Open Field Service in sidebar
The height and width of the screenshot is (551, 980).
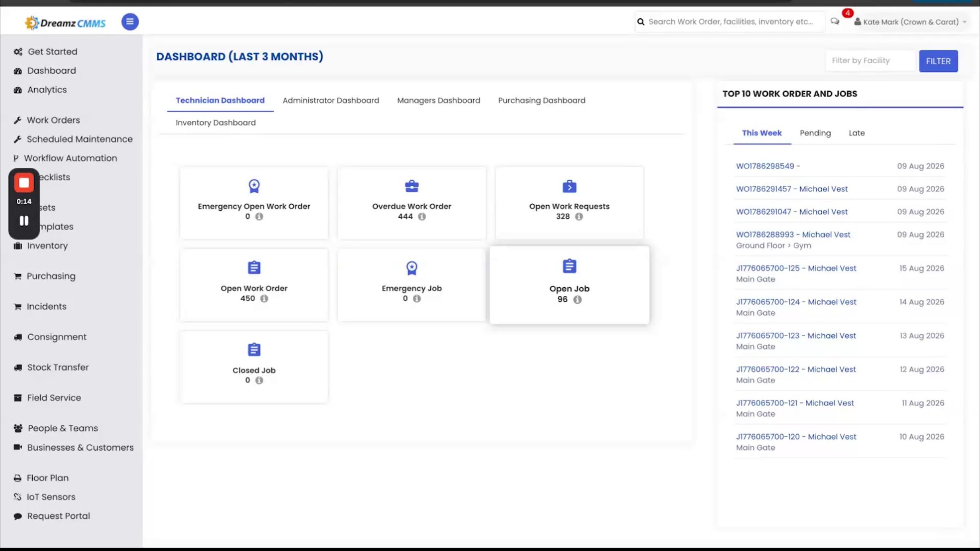pyautogui.click(x=54, y=398)
